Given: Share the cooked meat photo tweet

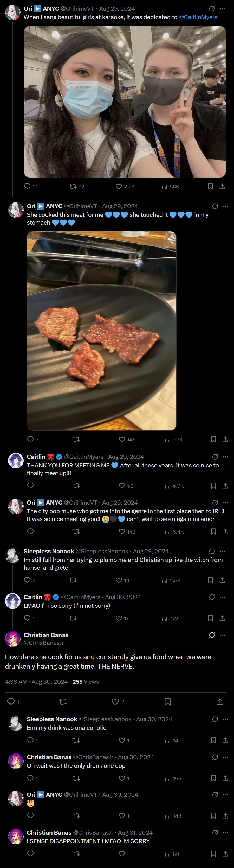Looking at the screenshot, I should click(x=225, y=439).
